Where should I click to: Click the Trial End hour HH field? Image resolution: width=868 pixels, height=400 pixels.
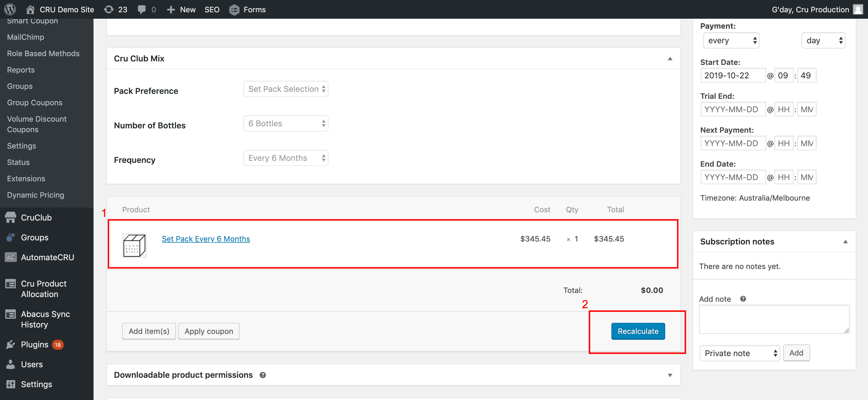pos(784,109)
